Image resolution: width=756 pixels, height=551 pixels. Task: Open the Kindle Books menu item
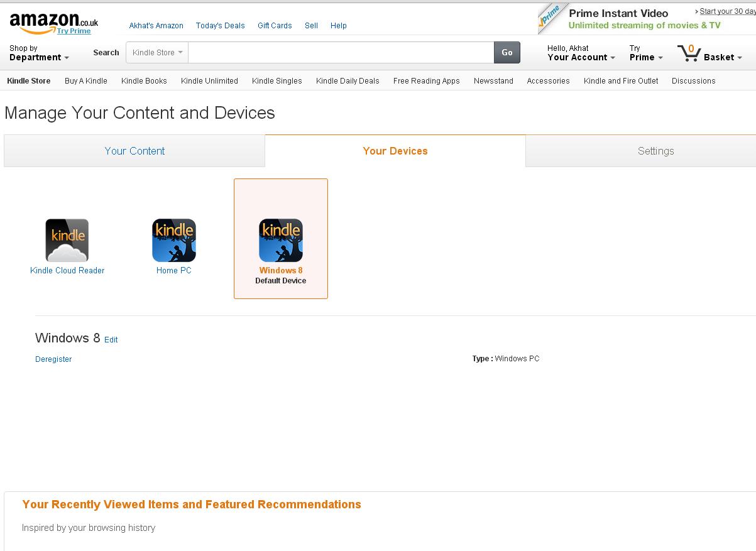(144, 81)
